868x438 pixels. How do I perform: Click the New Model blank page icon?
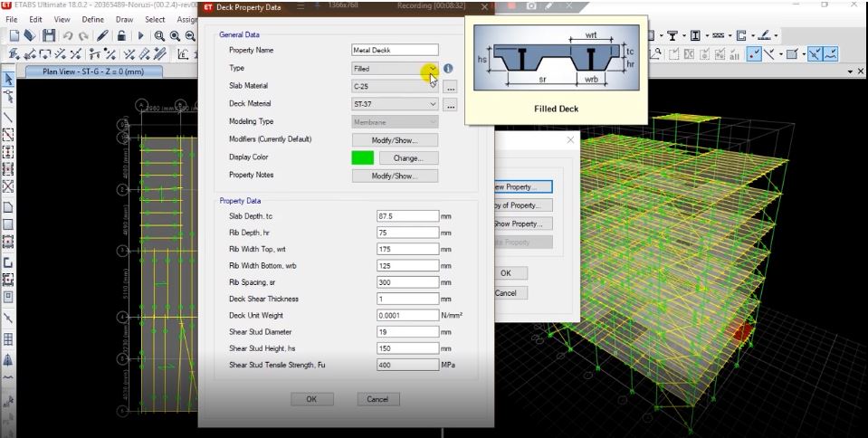(14, 36)
